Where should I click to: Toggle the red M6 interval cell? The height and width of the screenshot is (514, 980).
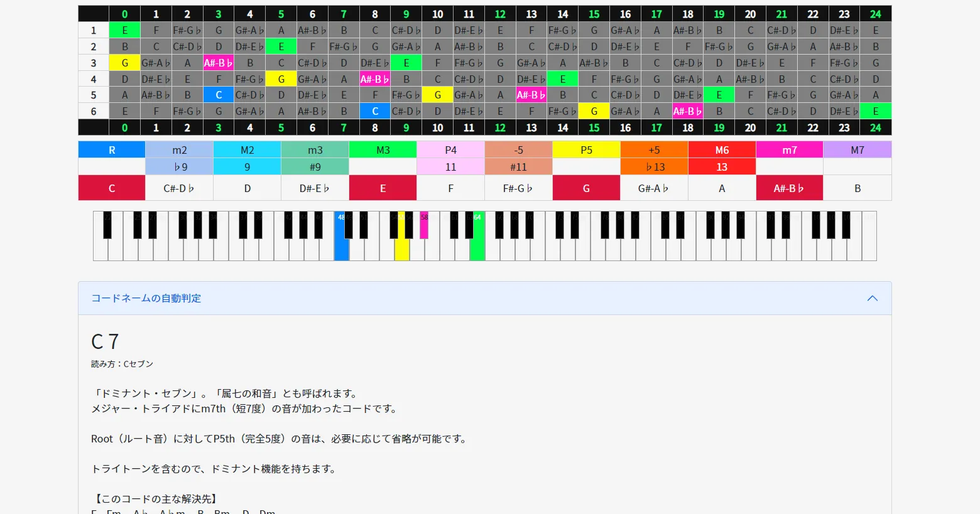coord(722,150)
